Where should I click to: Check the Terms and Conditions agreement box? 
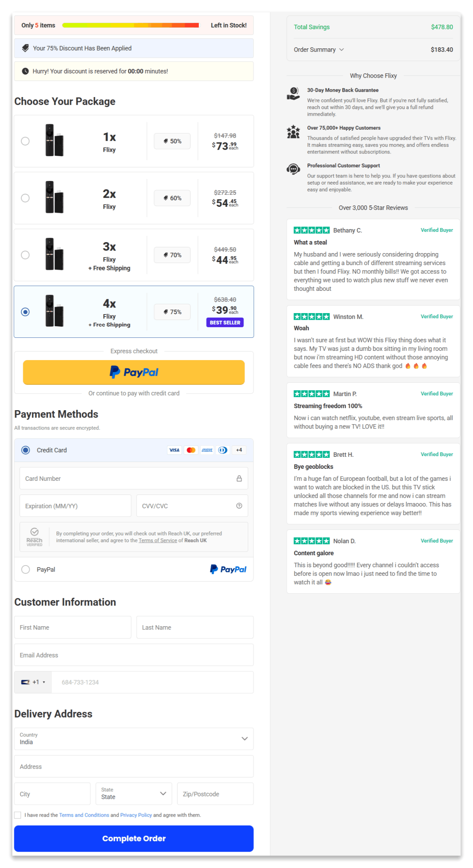click(x=18, y=815)
